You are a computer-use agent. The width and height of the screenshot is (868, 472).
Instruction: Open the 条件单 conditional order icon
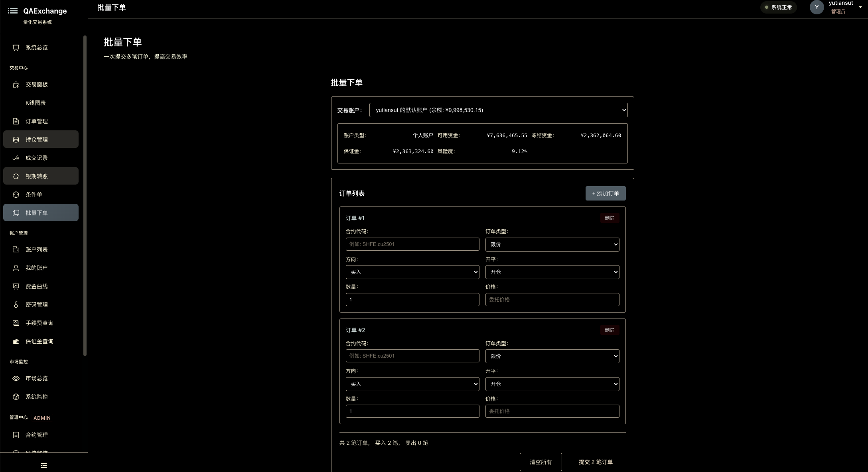tap(16, 195)
